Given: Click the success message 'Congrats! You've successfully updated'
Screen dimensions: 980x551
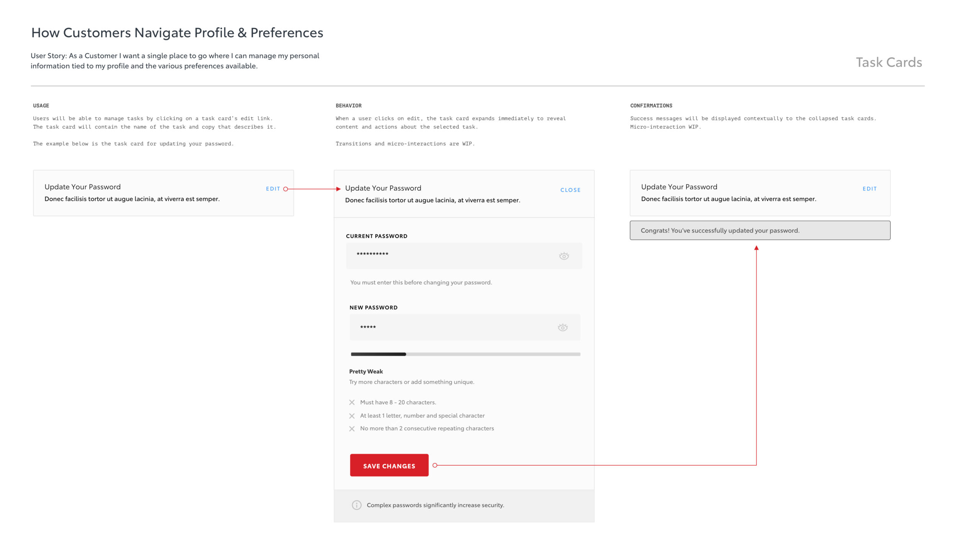Looking at the screenshot, I should point(760,230).
